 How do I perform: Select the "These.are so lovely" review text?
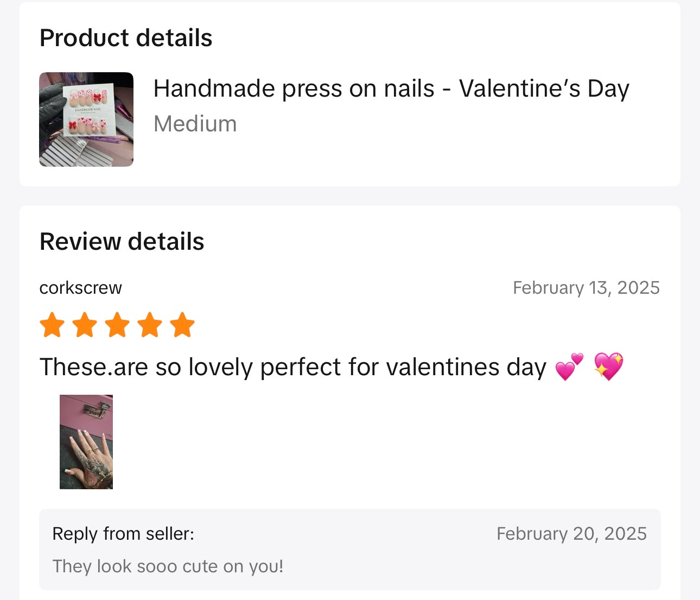pyautogui.click(x=292, y=367)
